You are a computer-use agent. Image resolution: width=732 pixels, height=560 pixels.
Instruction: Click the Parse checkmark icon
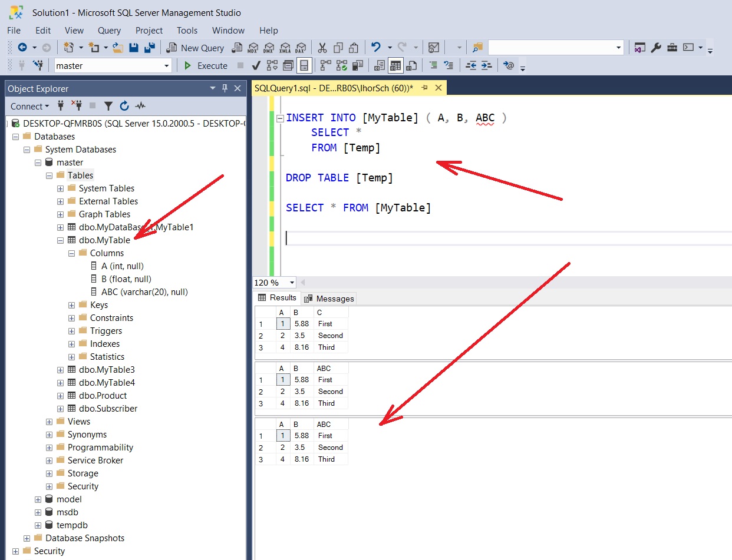point(256,65)
